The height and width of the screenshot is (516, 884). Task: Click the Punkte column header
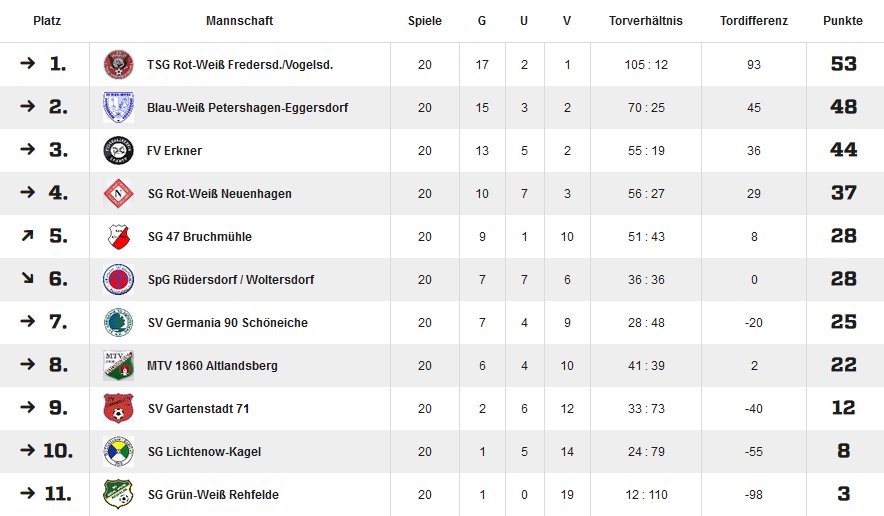click(x=843, y=21)
